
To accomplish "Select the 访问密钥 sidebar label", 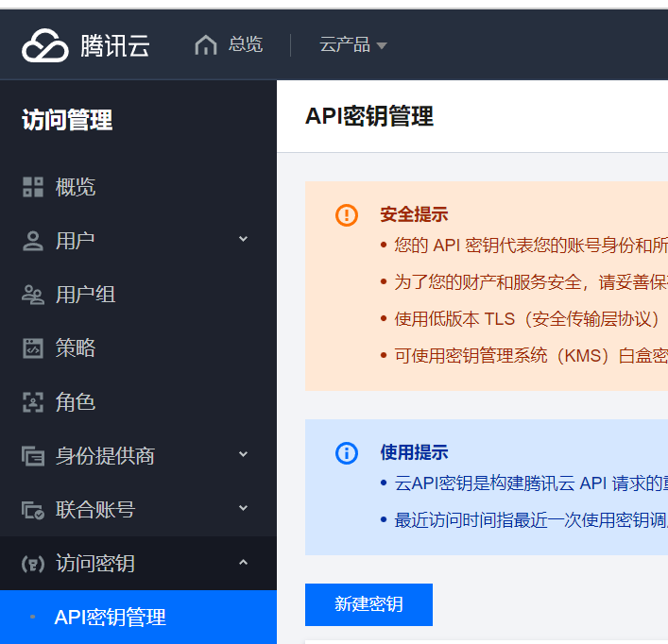I will [x=95, y=564].
